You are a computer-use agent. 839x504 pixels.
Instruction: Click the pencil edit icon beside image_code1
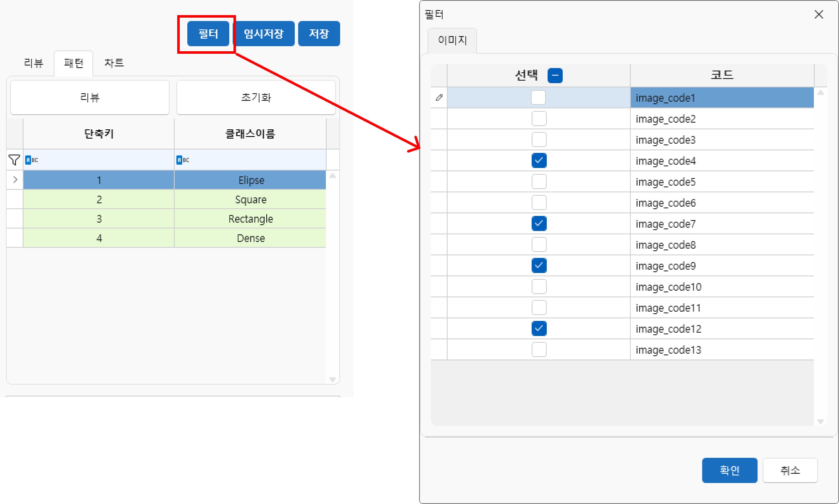439,98
